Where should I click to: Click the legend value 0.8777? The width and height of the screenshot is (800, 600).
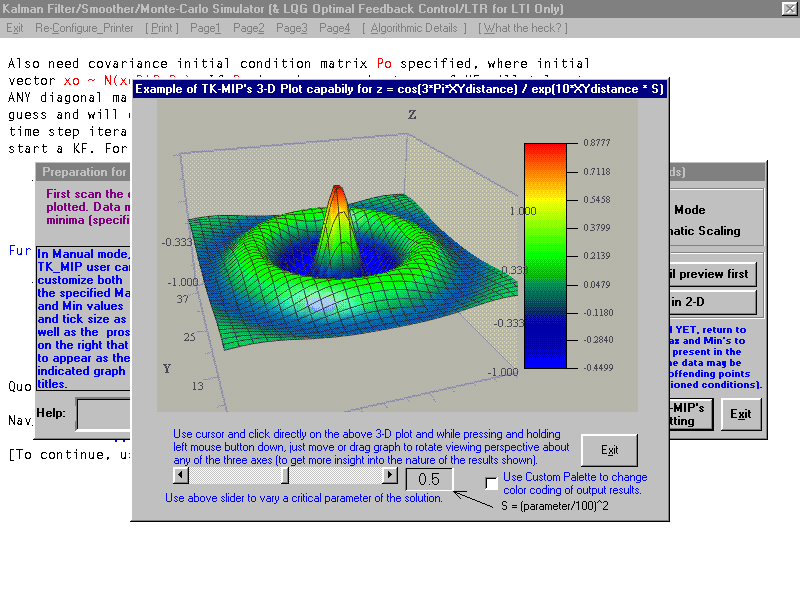pos(597,143)
